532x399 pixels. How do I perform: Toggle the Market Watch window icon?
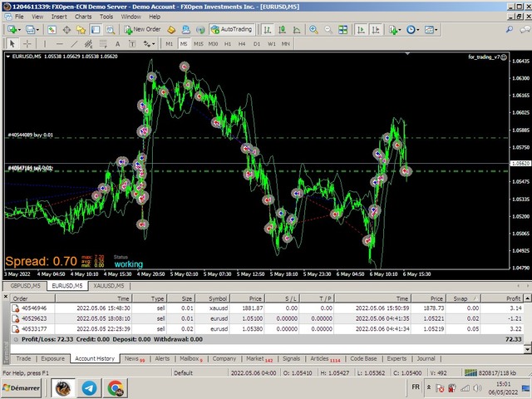click(x=52, y=30)
